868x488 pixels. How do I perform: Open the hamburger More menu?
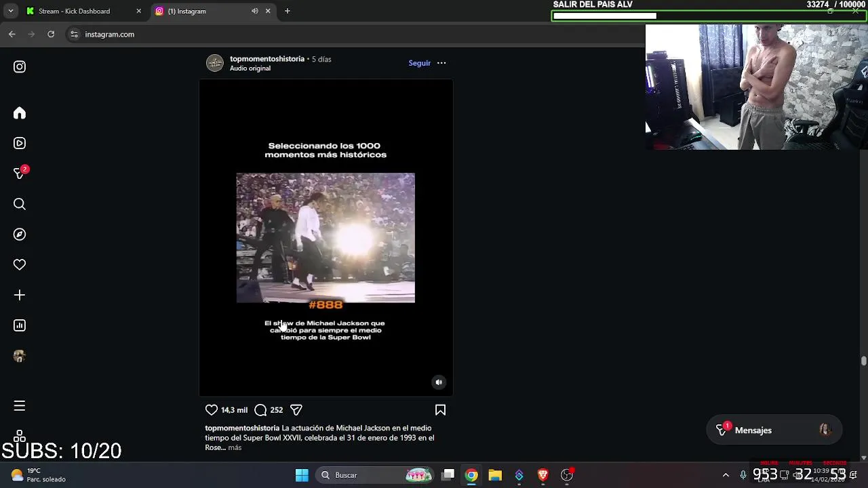[20, 405]
